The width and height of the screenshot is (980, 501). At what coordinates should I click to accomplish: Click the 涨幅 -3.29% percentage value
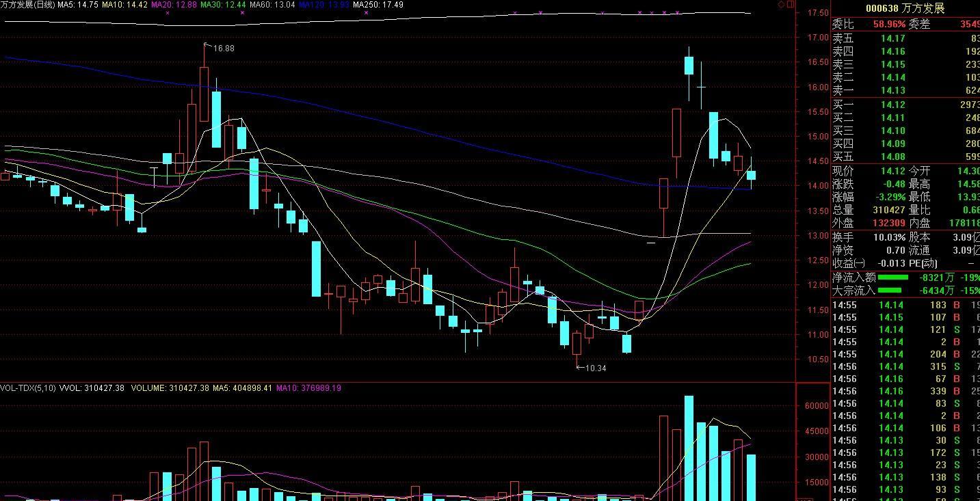pyautogui.click(x=889, y=197)
